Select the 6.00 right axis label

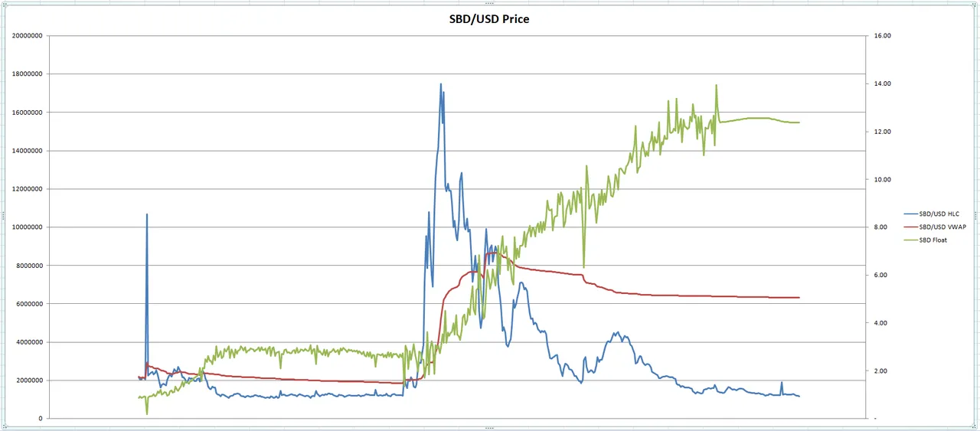[881, 275]
